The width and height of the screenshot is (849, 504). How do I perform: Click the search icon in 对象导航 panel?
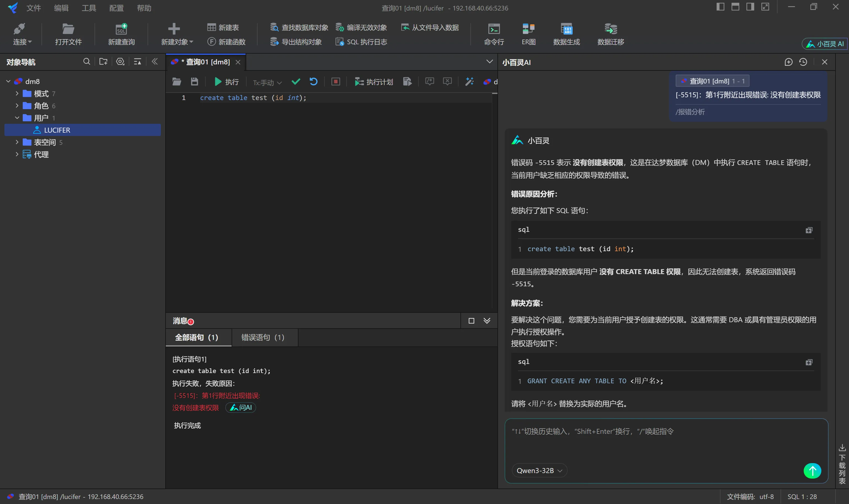click(87, 61)
